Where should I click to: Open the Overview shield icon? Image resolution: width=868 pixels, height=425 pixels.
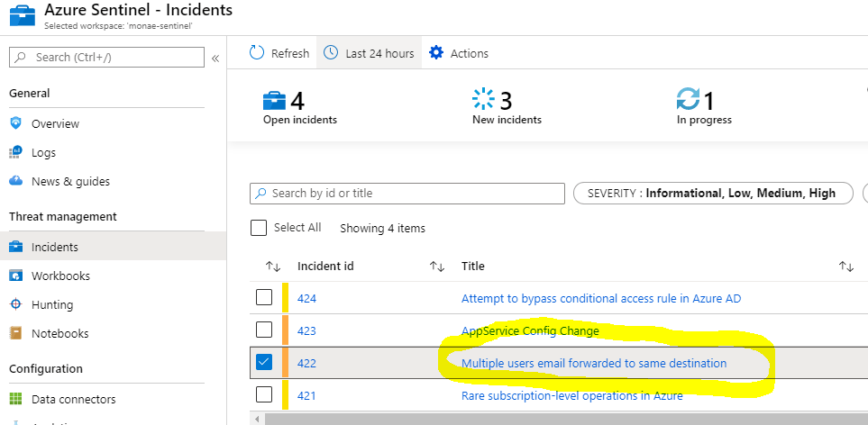tap(16, 123)
